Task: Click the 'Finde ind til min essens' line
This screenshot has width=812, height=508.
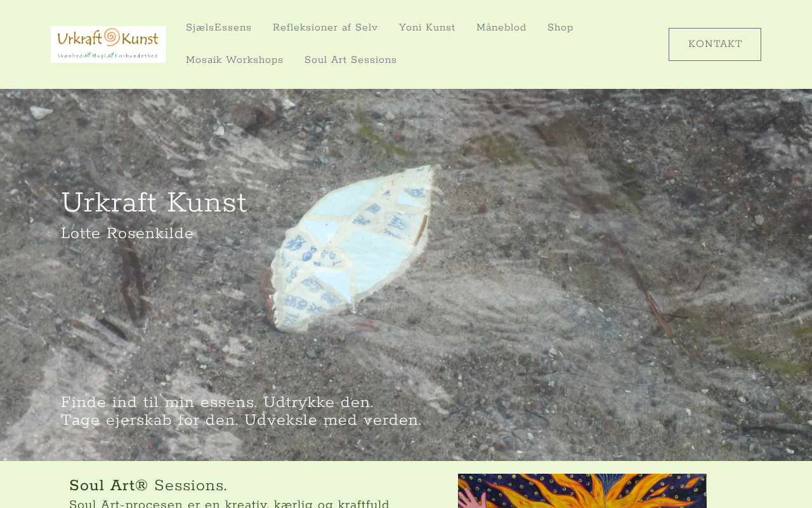Action: pyautogui.click(x=217, y=403)
